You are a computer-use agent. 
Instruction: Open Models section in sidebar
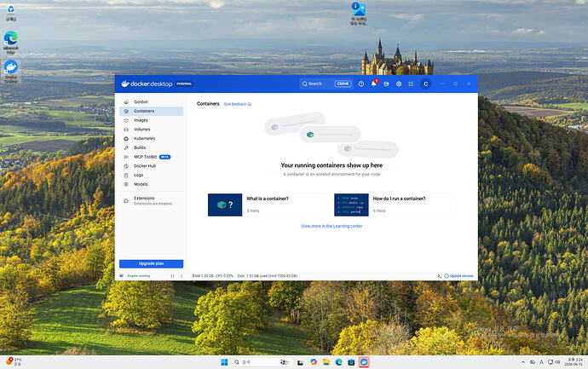(x=151, y=184)
